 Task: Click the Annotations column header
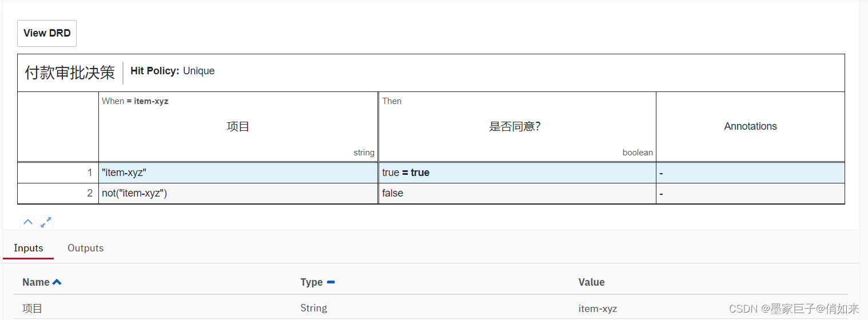[750, 127]
